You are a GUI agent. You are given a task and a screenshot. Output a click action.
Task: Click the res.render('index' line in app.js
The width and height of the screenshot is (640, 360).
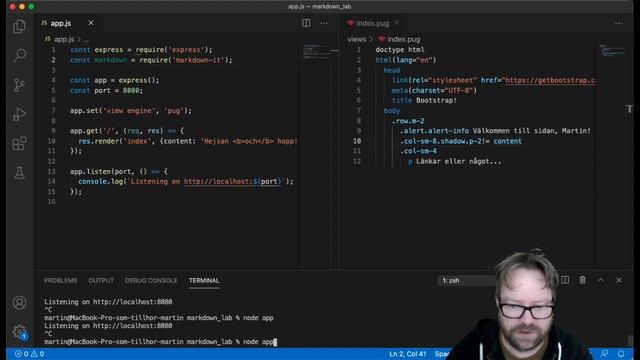188,141
